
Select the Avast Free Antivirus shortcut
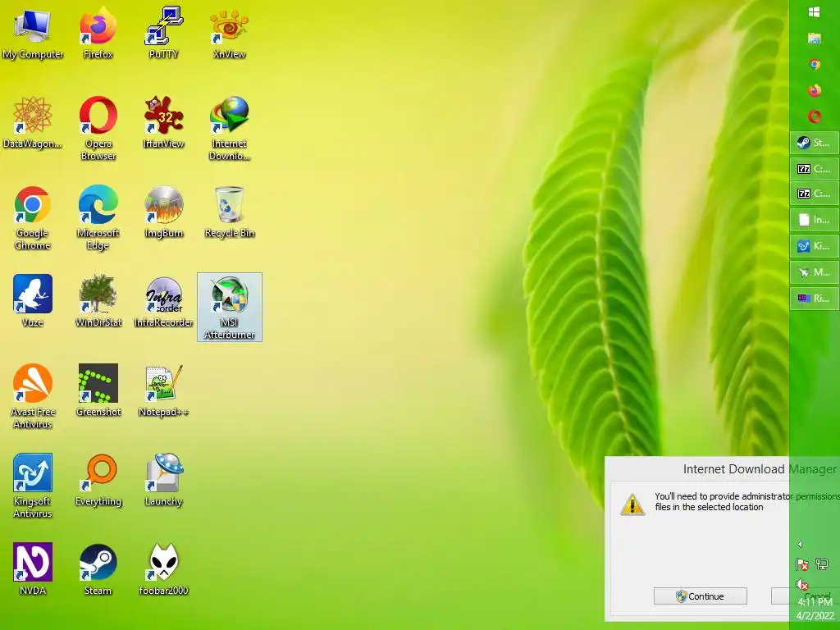click(x=32, y=396)
